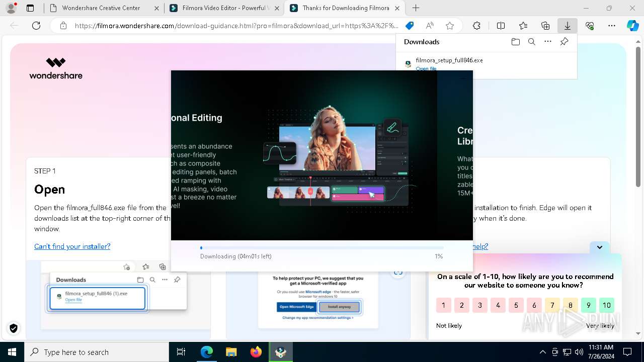Click the Install anyway illustration image
Image resolution: width=644 pixels, height=362 pixels.
(x=318, y=300)
